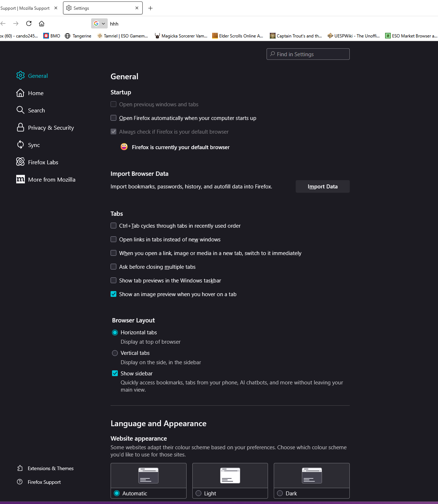The image size is (438, 504).
Task: Click the Light appearance preview thumbnail
Action: point(230,476)
